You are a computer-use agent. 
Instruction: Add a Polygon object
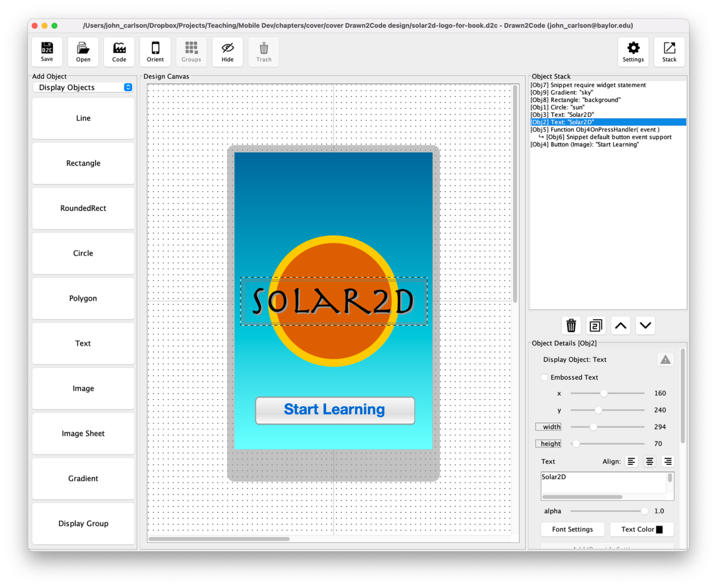pos(83,298)
